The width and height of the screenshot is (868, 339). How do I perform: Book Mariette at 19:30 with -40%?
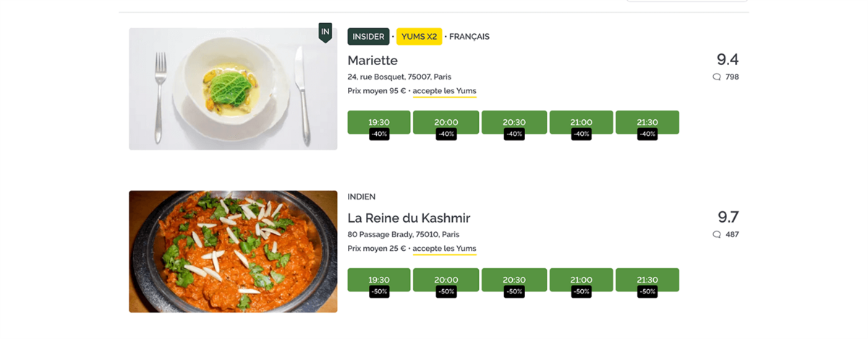pyautogui.click(x=379, y=122)
